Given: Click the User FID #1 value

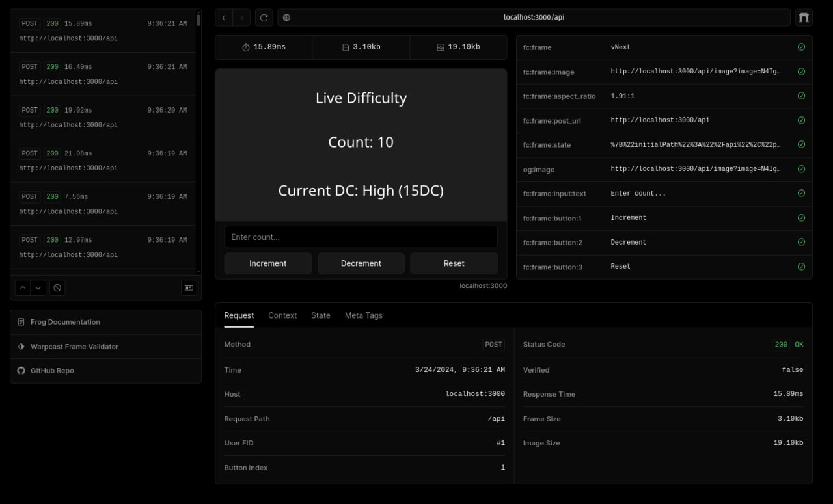Looking at the screenshot, I should (500, 443).
